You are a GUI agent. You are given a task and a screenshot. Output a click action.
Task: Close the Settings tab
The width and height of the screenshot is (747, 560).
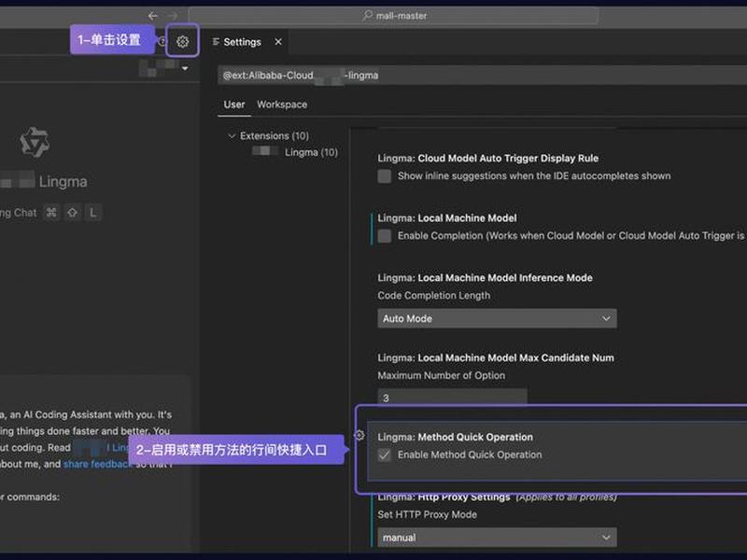[278, 42]
